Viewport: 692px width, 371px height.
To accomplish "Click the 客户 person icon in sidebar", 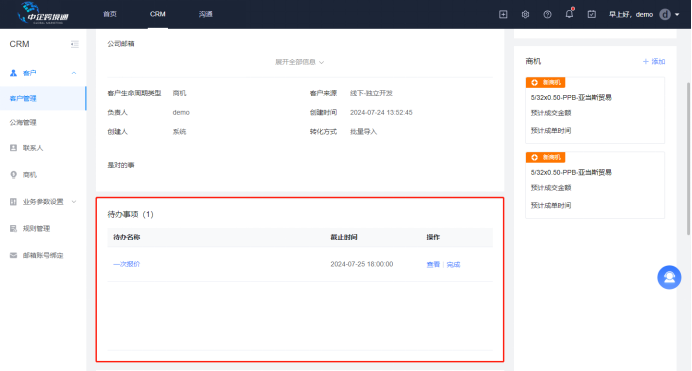I will pyautogui.click(x=13, y=73).
